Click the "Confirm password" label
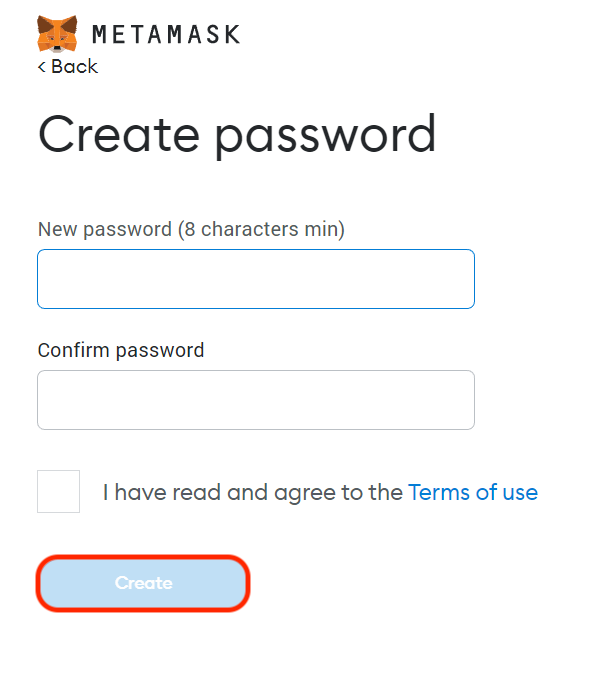The height and width of the screenshot is (674, 610). coord(121,350)
